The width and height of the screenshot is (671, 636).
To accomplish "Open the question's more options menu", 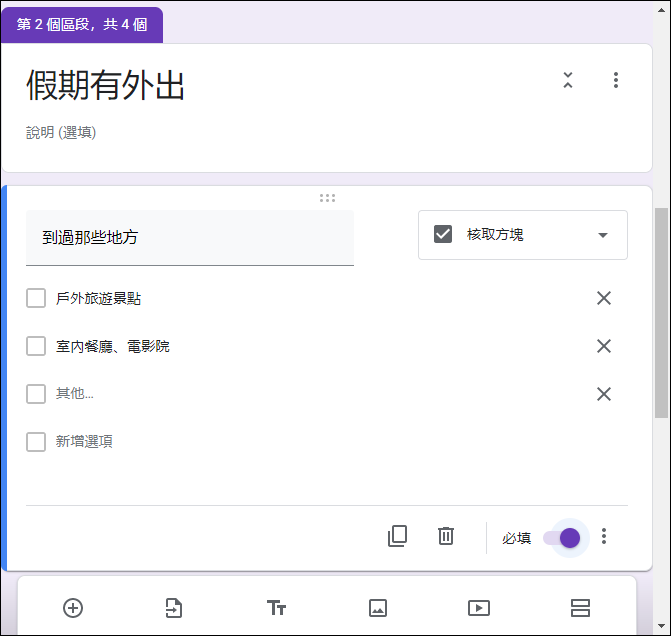I will click(x=604, y=536).
